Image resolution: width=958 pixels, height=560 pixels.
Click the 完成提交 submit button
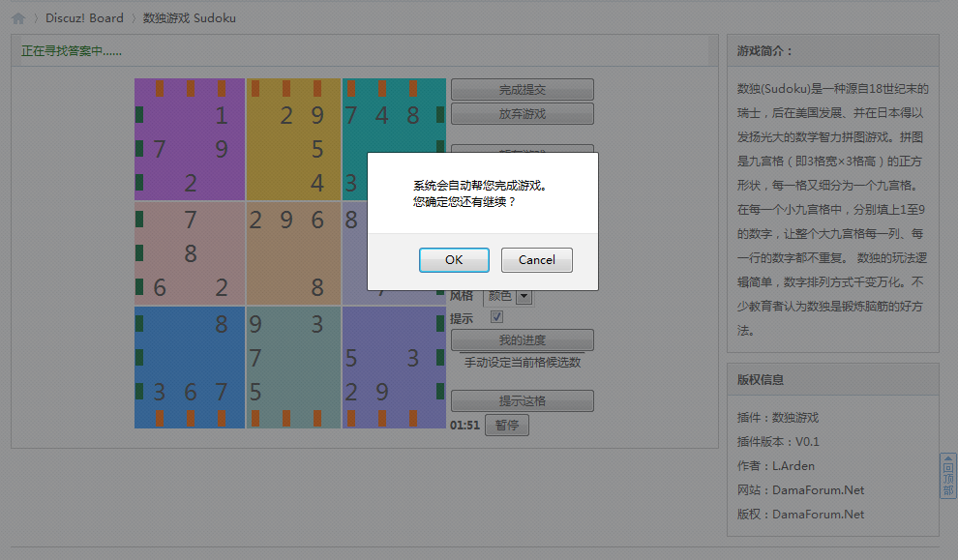(523, 90)
